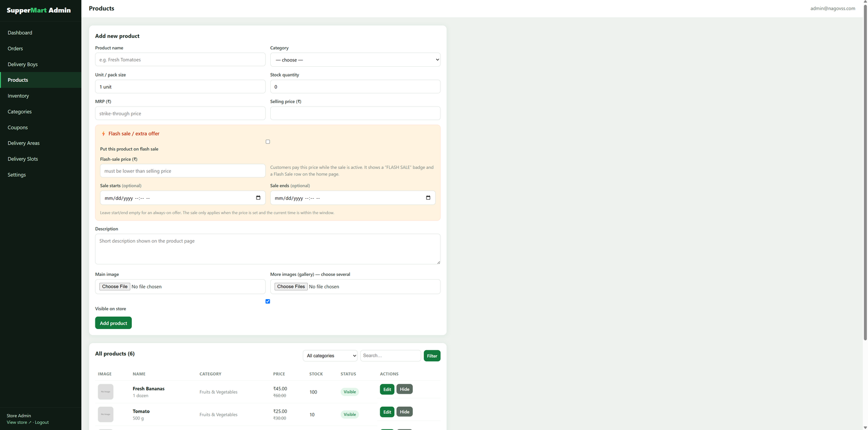Viewport: 868px width, 430px height.
Task: Click the Filter button
Action: click(x=432, y=356)
